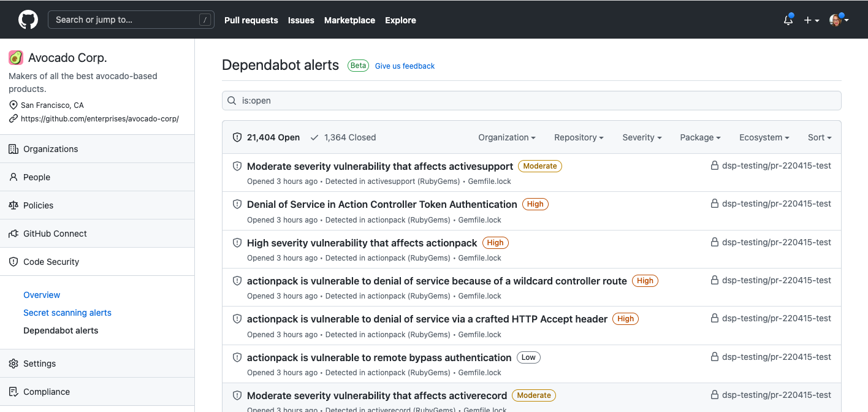Click shield icon of remote bypass authentication alert
The width and height of the screenshot is (868, 412).
237,357
